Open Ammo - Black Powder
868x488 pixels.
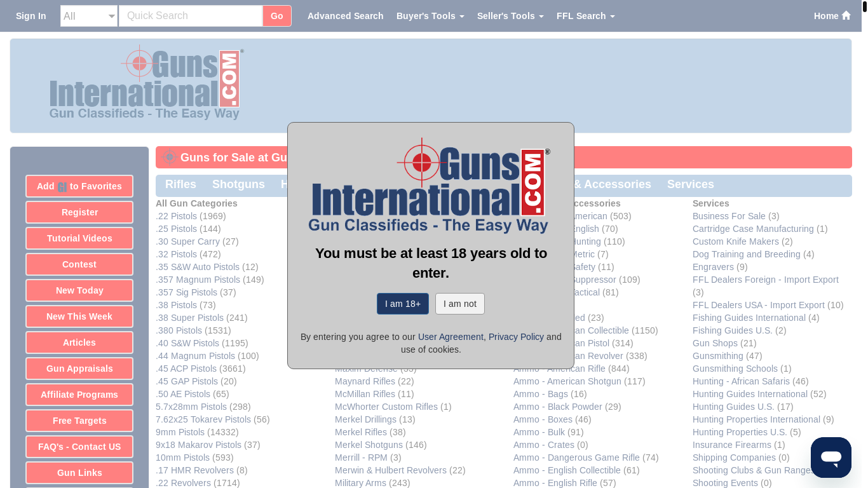(x=558, y=407)
